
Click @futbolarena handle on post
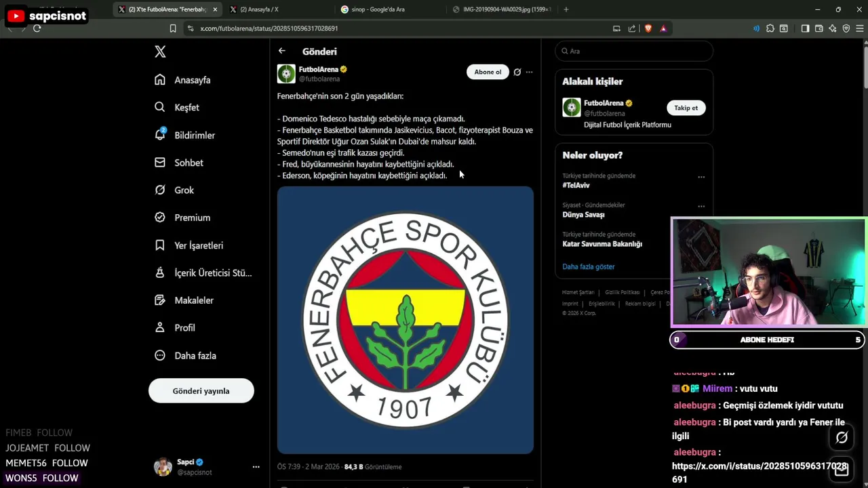(319, 79)
